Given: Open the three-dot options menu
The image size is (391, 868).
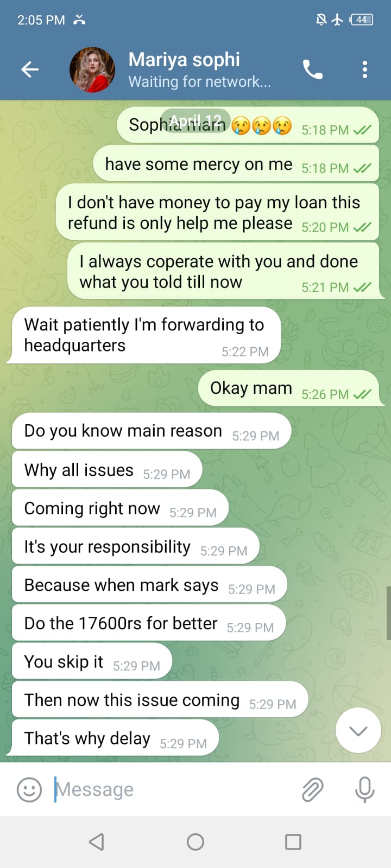Looking at the screenshot, I should (365, 69).
